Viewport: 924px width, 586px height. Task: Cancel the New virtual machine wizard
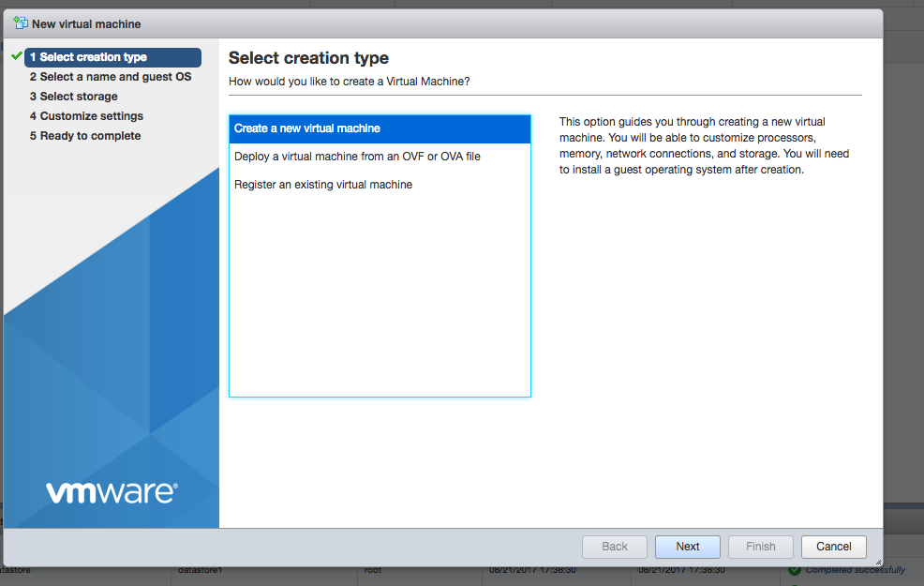pyautogui.click(x=834, y=547)
